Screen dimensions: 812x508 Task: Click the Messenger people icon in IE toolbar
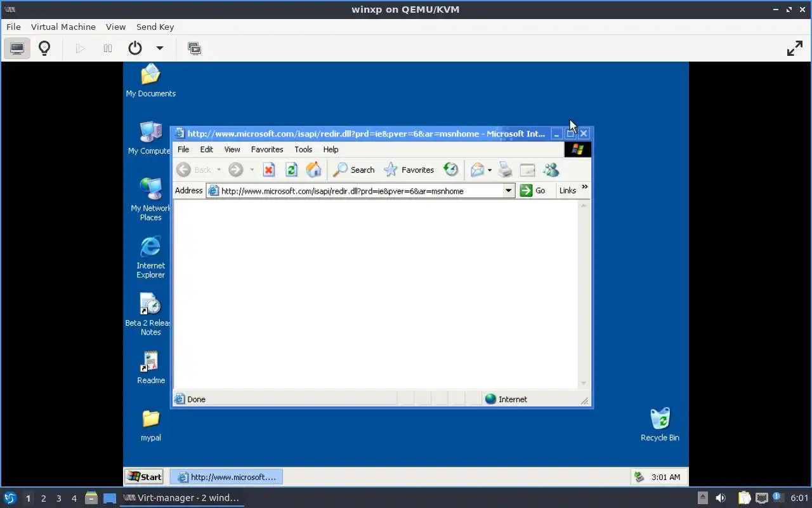coord(551,170)
